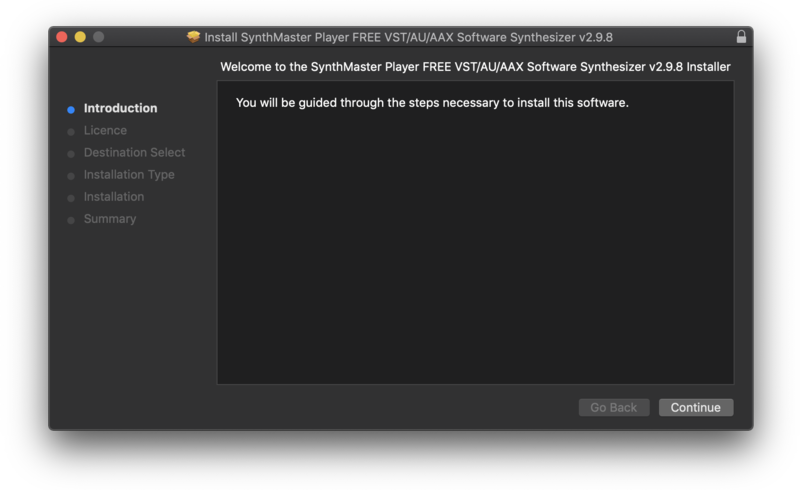This screenshot has width=800, height=490.
Task: Open the Installation Type step
Action: (129, 174)
